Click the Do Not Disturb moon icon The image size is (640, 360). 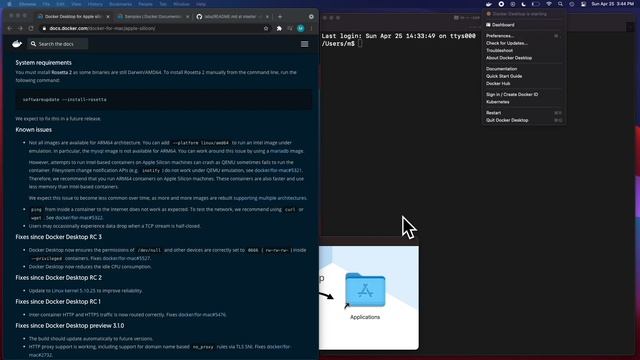pyautogui.click(x=524, y=4)
